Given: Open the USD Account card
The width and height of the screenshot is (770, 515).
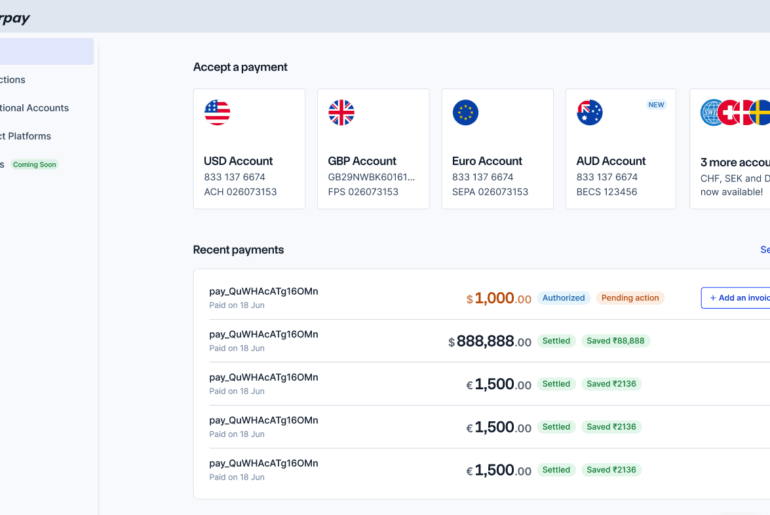Looking at the screenshot, I should (x=249, y=168).
